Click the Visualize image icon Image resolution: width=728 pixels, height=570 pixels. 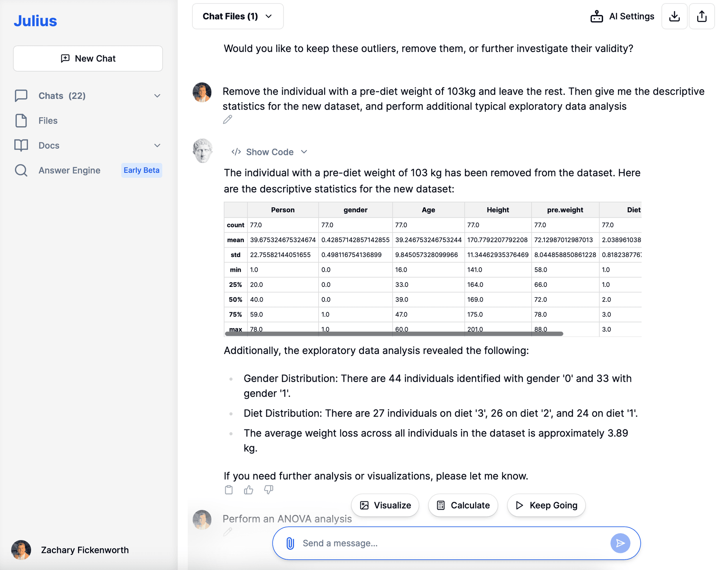pos(364,505)
